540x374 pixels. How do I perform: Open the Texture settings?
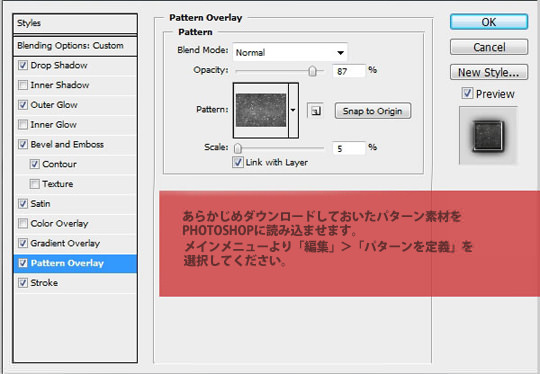[x=58, y=184]
